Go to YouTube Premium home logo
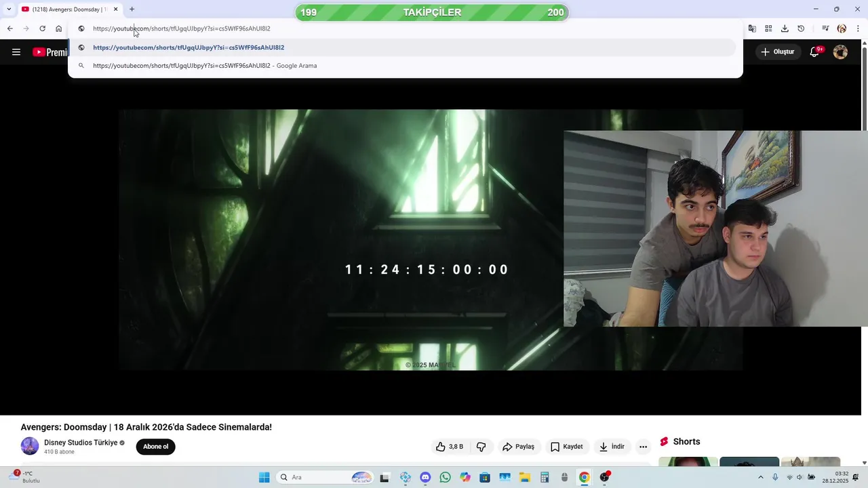The image size is (868, 488). [x=50, y=52]
